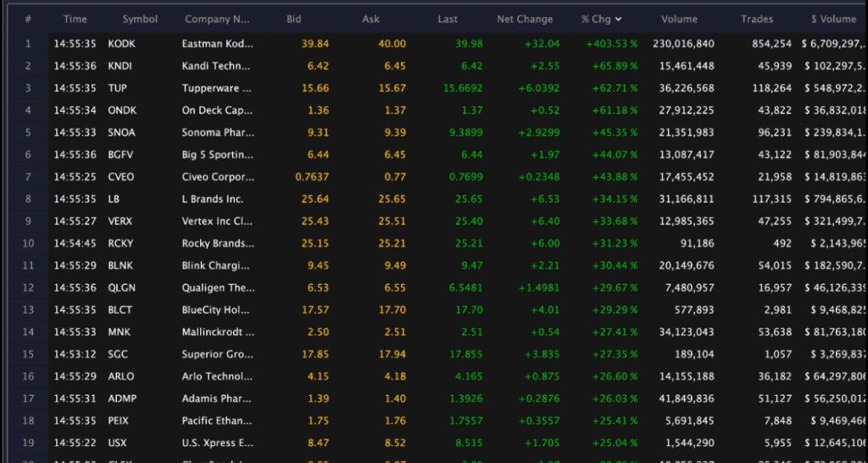Select the ONDK symbol
Screen dimensions: 868x463
(122, 110)
